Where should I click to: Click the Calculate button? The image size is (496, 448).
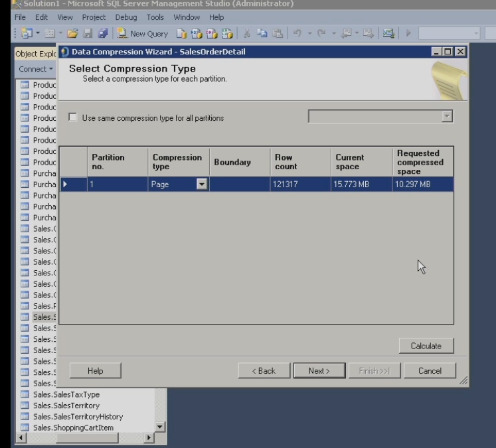426,346
